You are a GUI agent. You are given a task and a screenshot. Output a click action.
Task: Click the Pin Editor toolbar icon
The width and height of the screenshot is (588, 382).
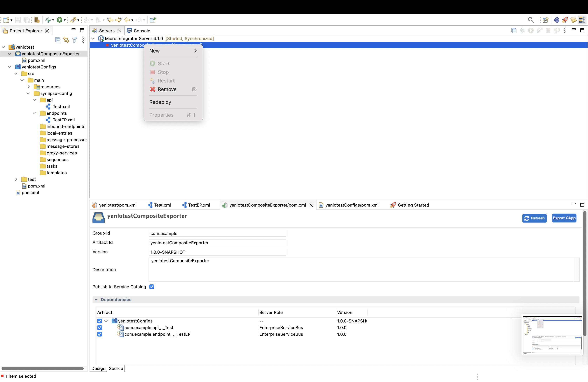point(153,20)
